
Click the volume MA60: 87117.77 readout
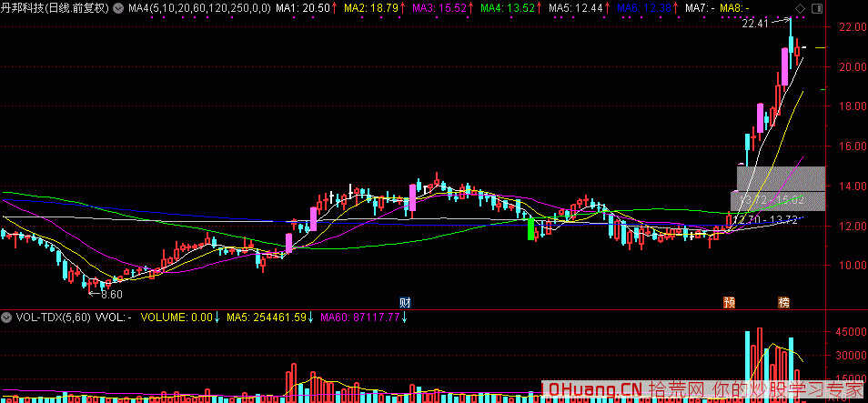360,317
